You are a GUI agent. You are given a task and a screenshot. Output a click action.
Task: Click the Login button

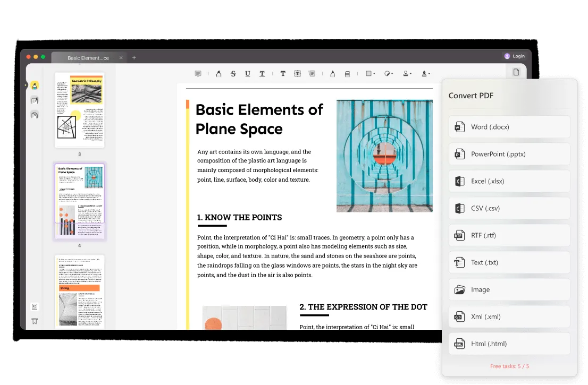tap(515, 56)
